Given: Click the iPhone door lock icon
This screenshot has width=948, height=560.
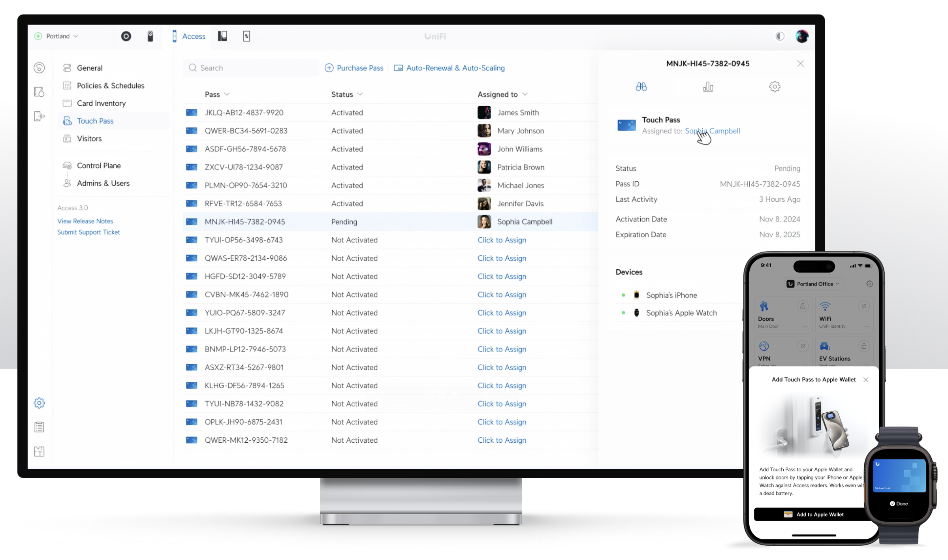Looking at the screenshot, I should point(802,306).
